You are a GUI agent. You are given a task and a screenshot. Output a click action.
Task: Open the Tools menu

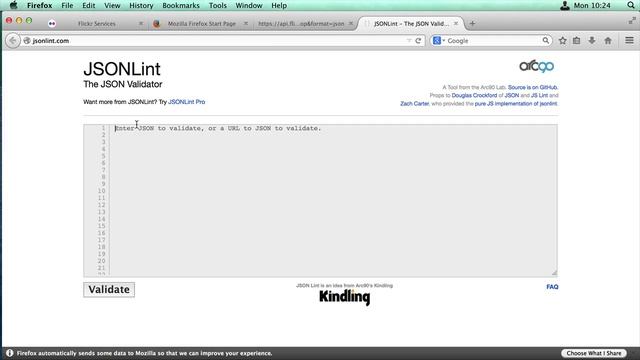218,5
